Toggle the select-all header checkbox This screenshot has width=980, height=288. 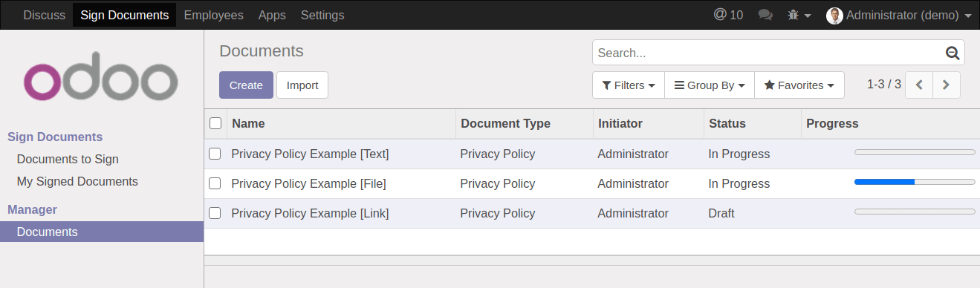(215, 123)
